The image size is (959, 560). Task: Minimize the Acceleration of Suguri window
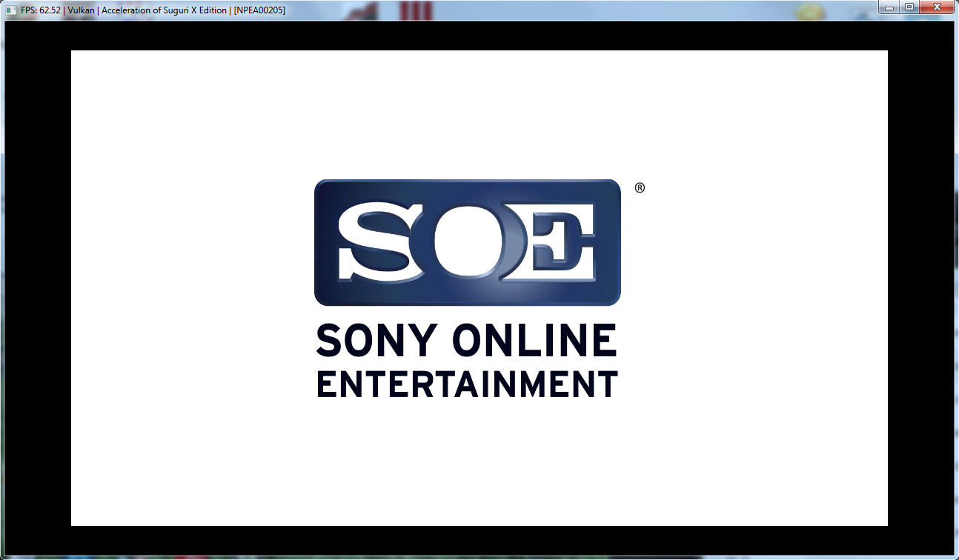point(889,7)
